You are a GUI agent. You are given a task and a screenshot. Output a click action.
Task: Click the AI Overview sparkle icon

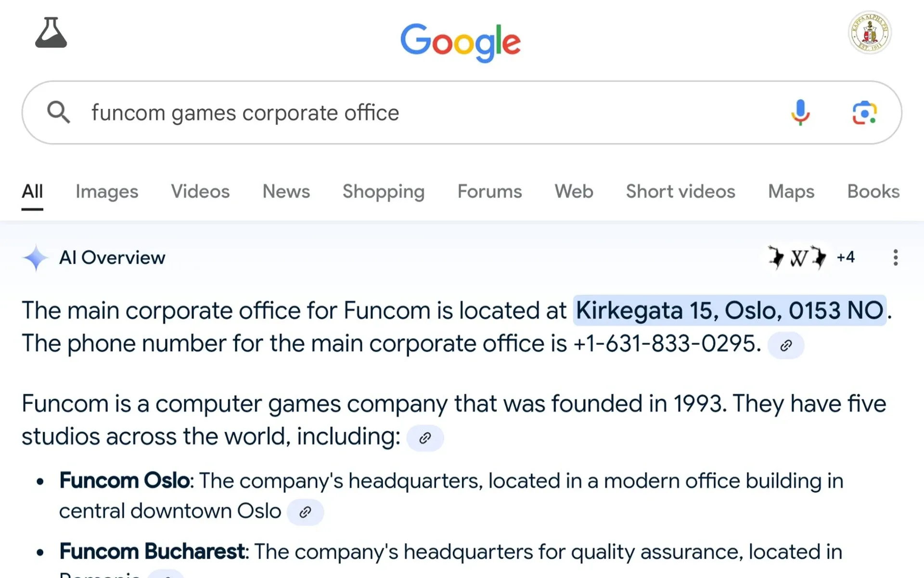[x=35, y=258]
